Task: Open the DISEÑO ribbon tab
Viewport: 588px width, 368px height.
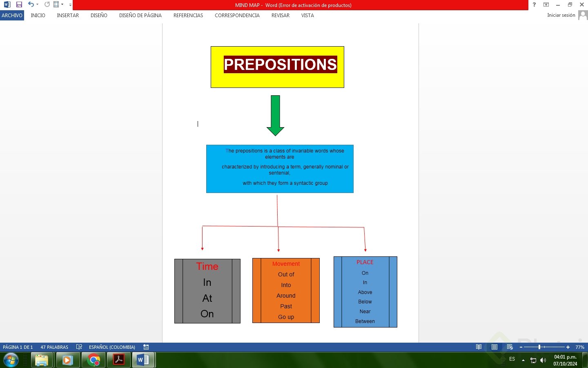Action: [x=99, y=15]
